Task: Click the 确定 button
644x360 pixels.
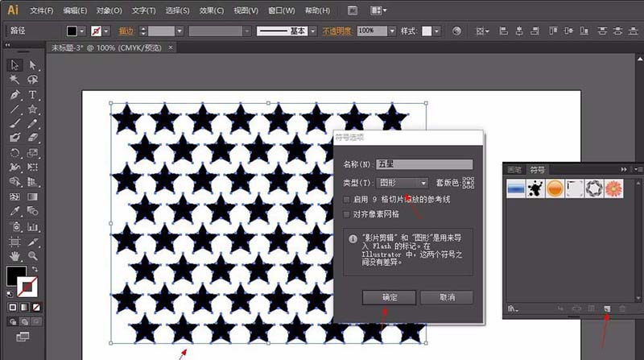Action: pos(388,297)
